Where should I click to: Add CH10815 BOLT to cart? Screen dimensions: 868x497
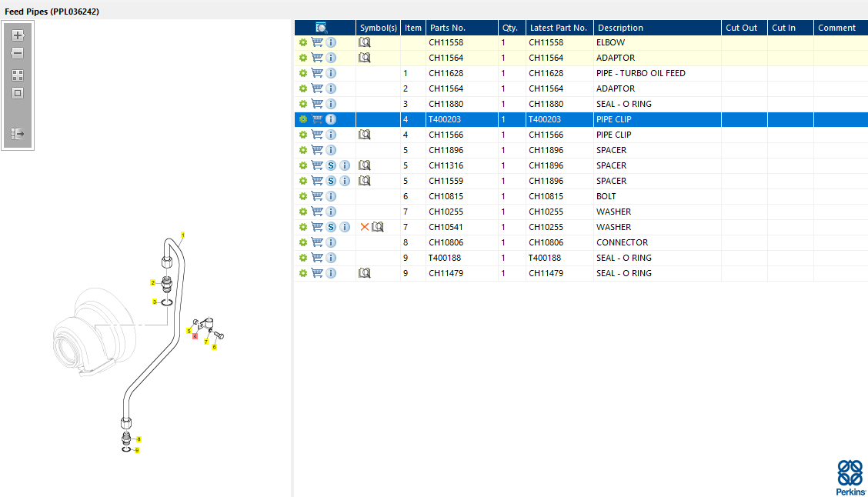[x=317, y=196]
